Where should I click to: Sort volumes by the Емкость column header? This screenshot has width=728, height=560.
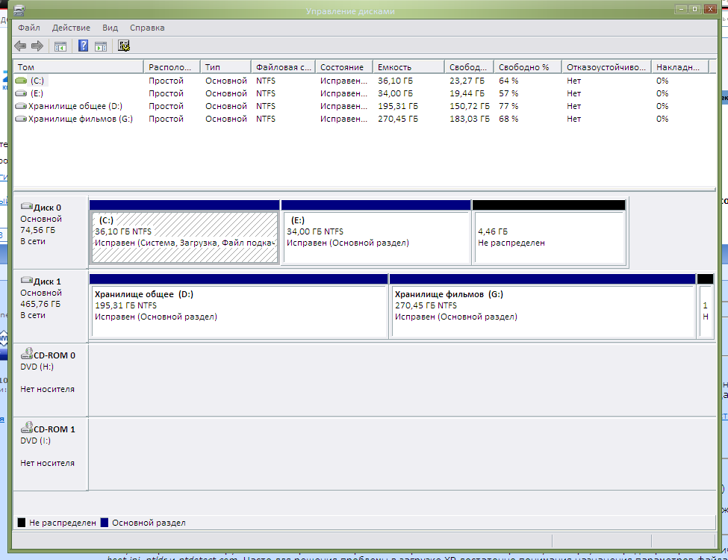coord(408,67)
